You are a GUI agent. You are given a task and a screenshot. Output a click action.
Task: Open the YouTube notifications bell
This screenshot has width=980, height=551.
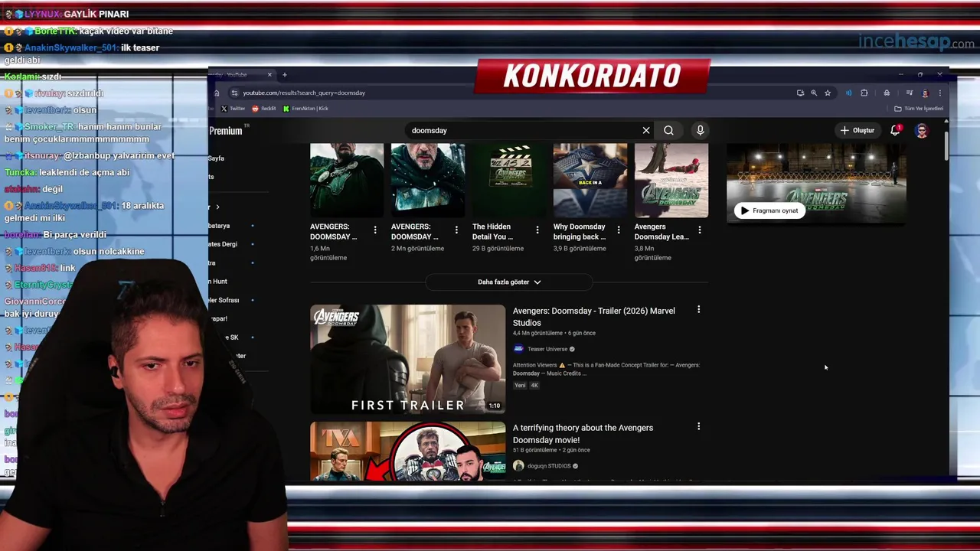tap(895, 130)
